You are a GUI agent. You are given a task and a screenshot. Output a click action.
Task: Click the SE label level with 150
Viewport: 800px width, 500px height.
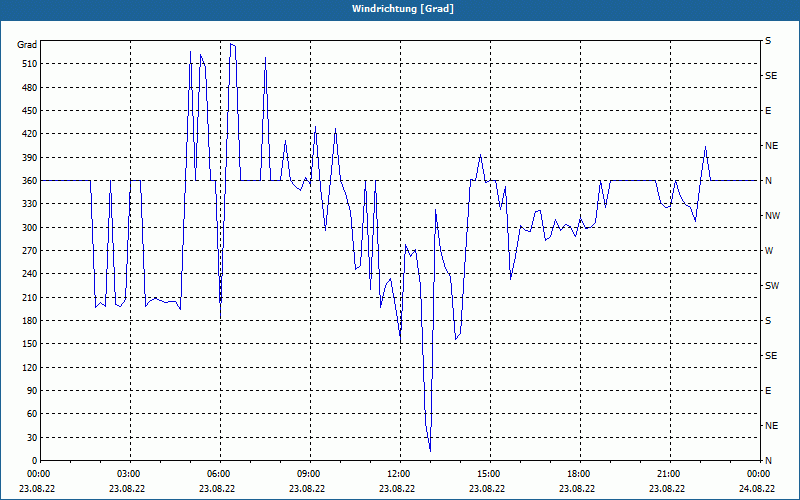pos(771,356)
